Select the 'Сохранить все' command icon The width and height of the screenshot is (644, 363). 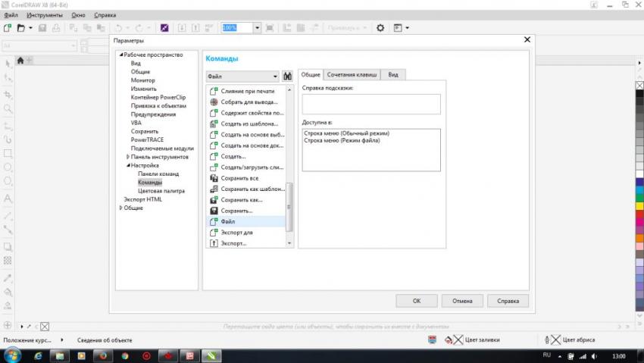pyautogui.click(x=214, y=178)
